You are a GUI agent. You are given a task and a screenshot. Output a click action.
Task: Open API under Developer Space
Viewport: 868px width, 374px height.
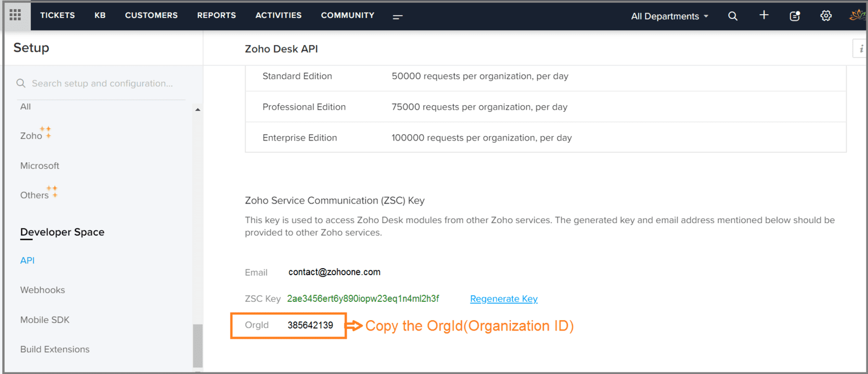(27, 261)
